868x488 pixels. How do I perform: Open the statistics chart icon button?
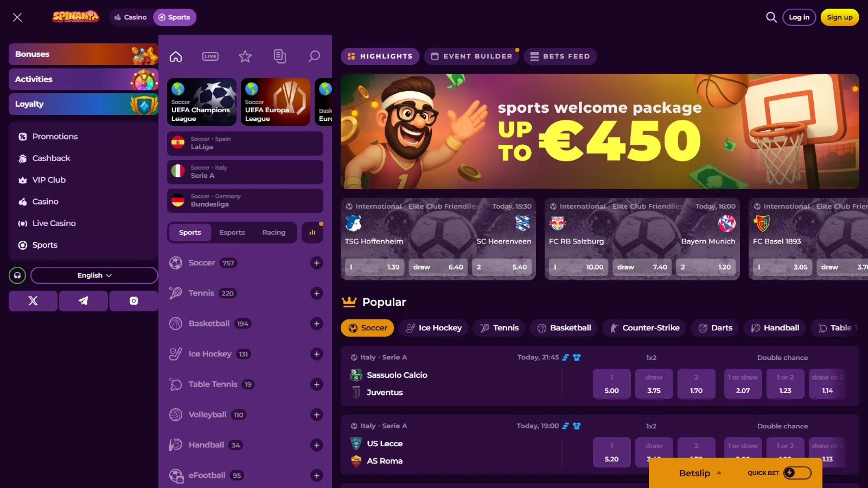(x=312, y=233)
